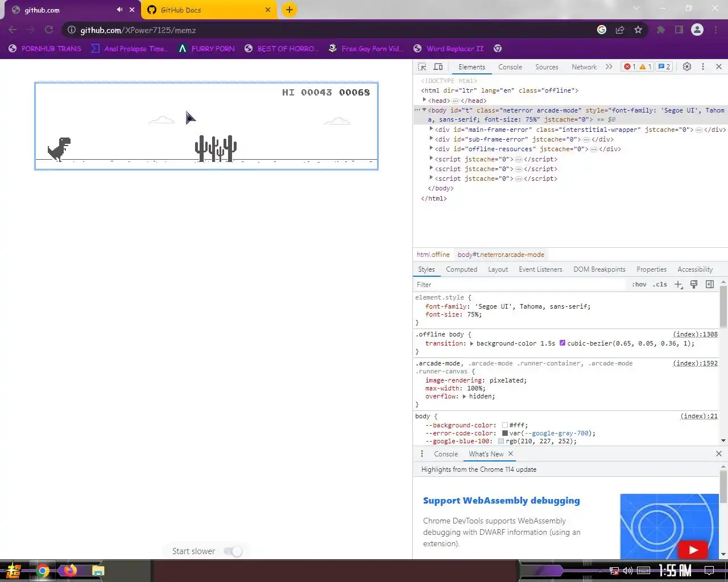Click the inspect element picker icon
Image resolution: width=728 pixels, height=582 pixels.
(x=422, y=66)
